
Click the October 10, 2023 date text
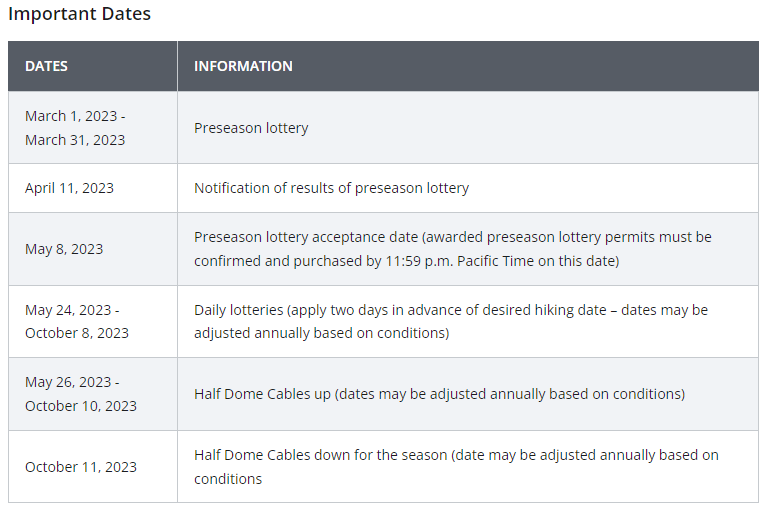click(81, 406)
